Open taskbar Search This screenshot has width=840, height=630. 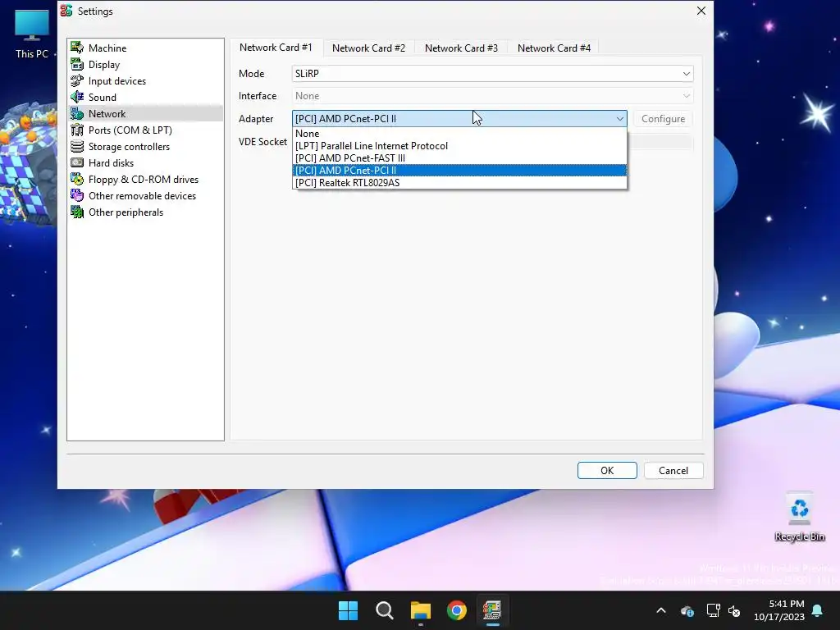[x=385, y=610]
